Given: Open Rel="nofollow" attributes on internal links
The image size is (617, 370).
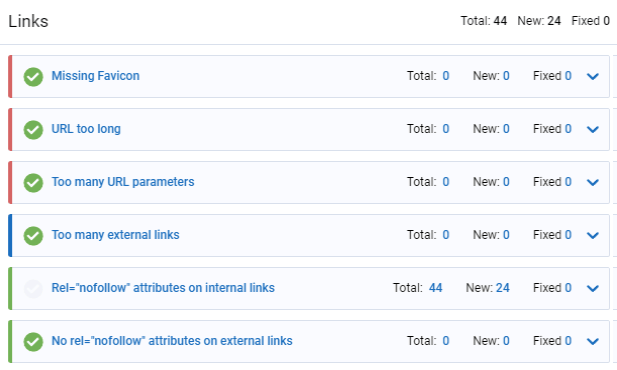Looking at the screenshot, I should [x=163, y=288].
